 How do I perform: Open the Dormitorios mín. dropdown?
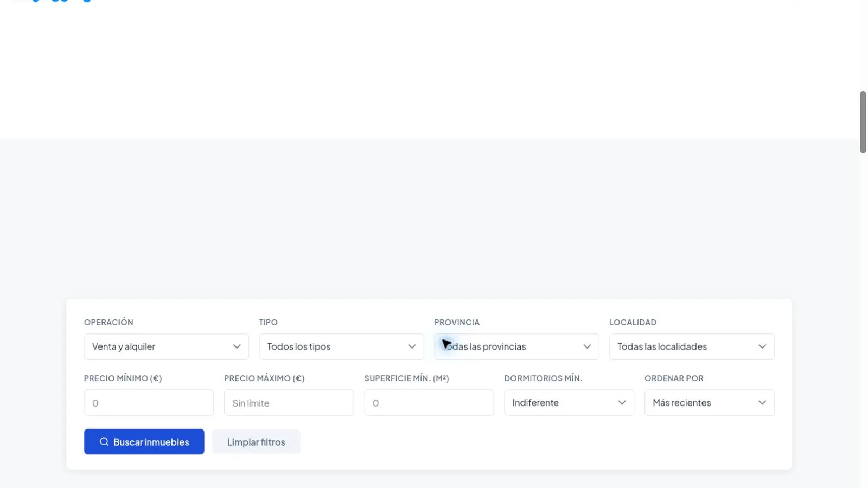[x=569, y=403]
